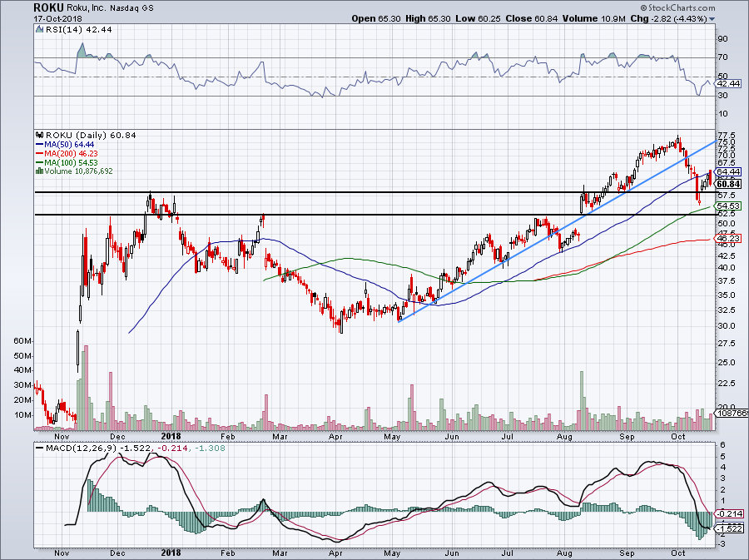Click the 60.84 current price tag
Viewport: 749px width, 560px height.
(x=728, y=184)
